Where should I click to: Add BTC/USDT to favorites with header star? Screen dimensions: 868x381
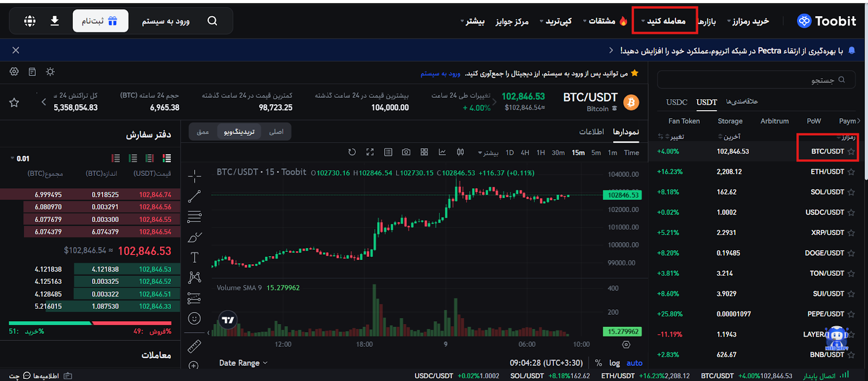coord(14,103)
